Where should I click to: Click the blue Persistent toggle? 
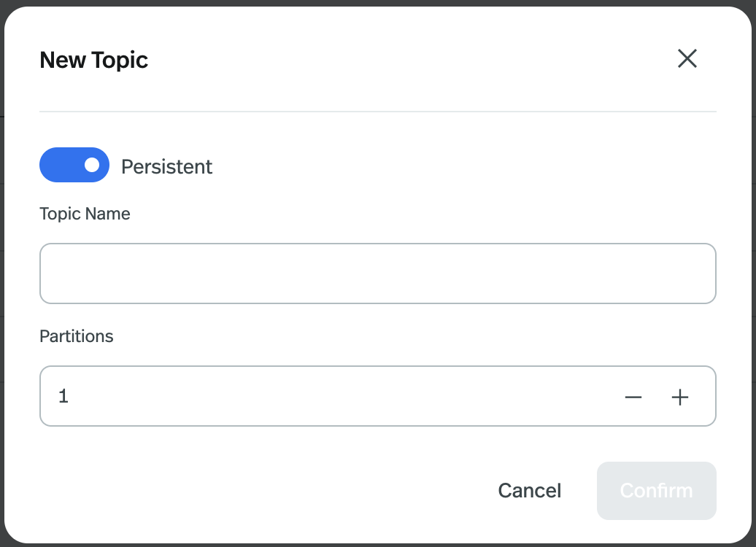[x=74, y=165]
